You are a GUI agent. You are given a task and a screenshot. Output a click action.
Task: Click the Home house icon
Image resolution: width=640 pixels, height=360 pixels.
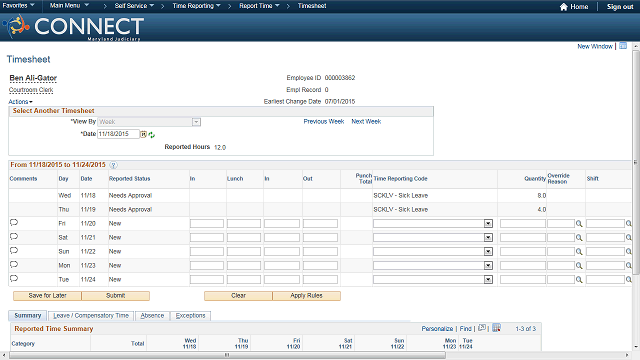[x=564, y=7]
